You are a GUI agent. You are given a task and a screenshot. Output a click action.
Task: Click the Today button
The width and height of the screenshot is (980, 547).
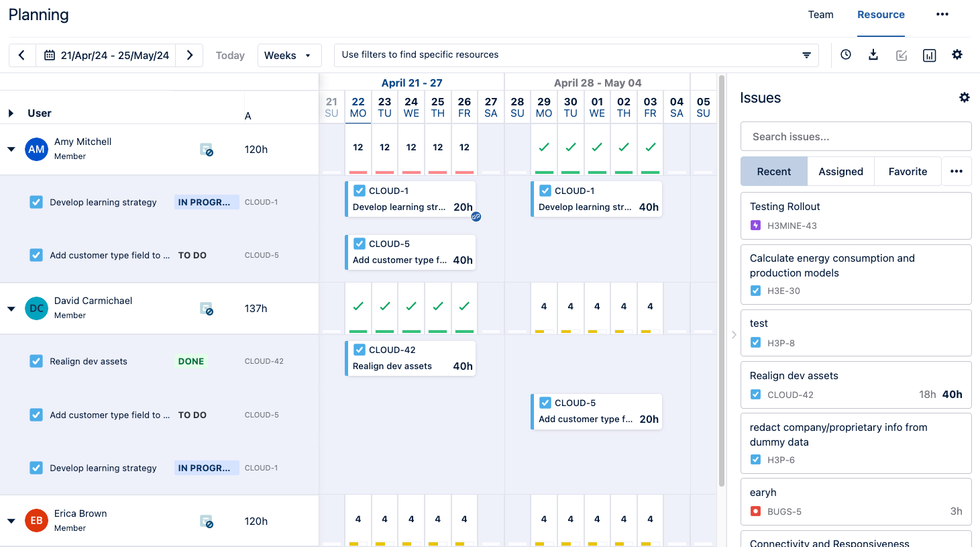click(230, 55)
